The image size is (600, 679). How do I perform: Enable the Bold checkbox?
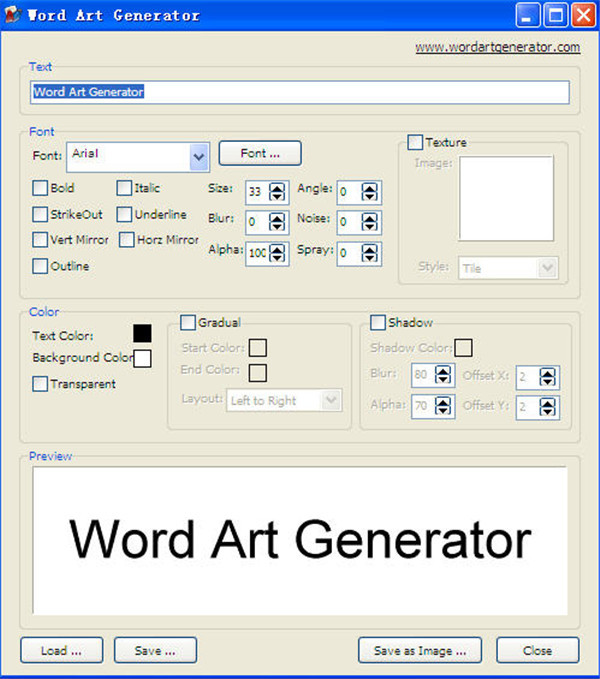coord(40,188)
